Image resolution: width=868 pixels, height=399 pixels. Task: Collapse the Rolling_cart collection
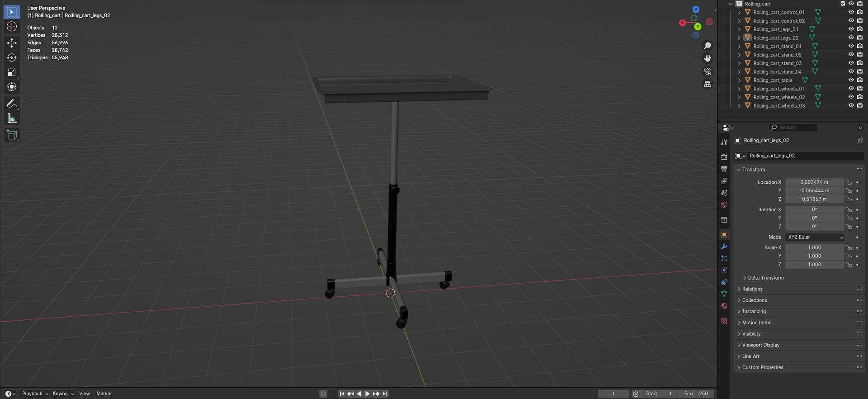pyautogui.click(x=730, y=4)
